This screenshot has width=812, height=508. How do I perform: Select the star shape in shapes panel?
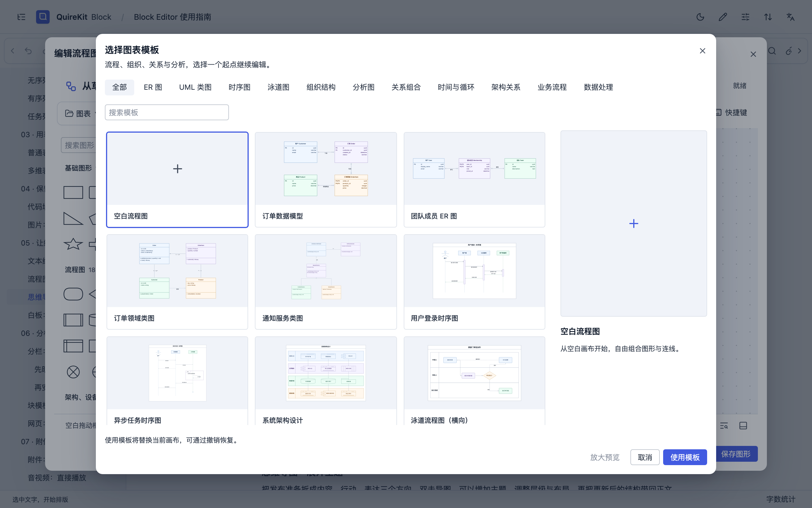pos(73,244)
